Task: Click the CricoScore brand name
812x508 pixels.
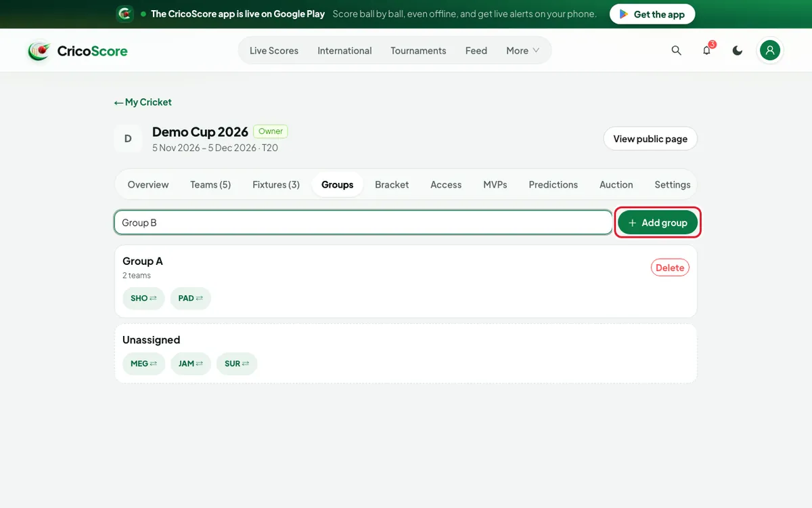Action: 93,51
